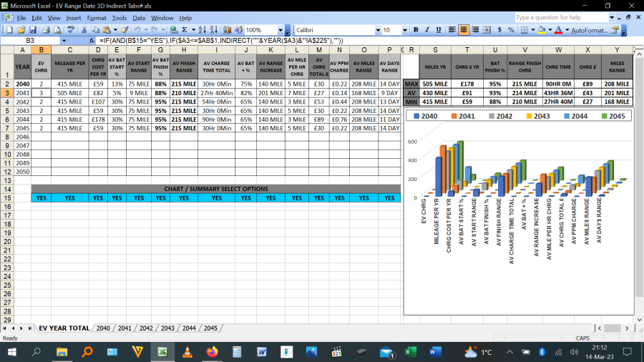Click Merge and Center icon

click(x=487, y=30)
